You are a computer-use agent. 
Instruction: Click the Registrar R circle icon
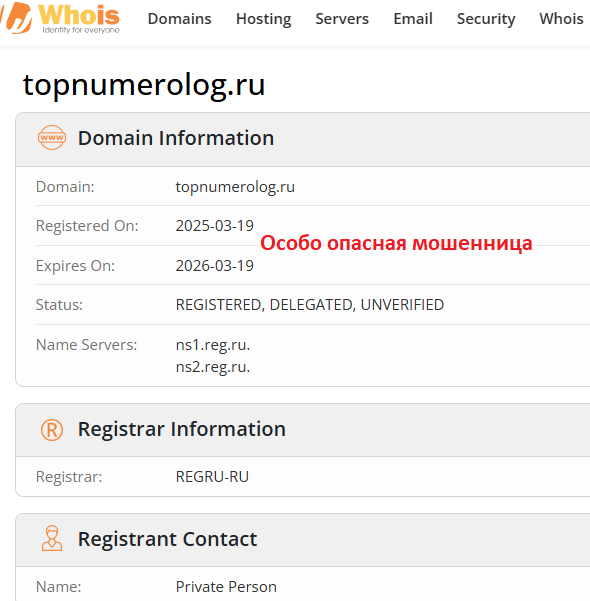52,430
